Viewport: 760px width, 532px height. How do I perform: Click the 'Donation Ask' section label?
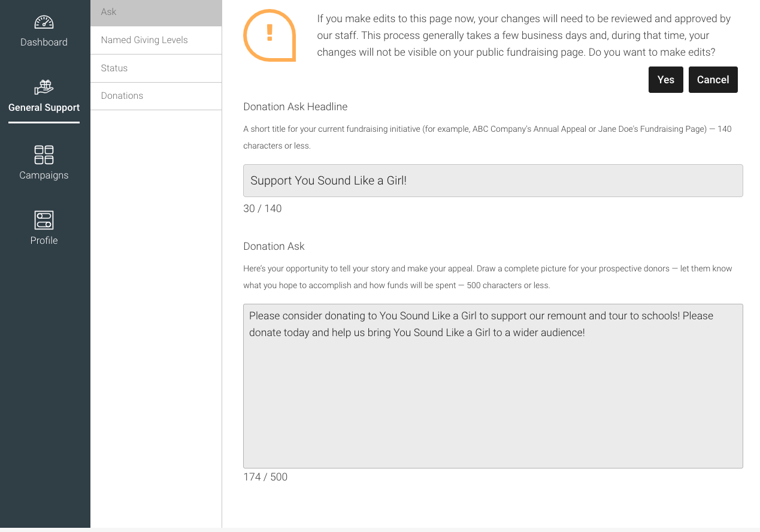274,246
